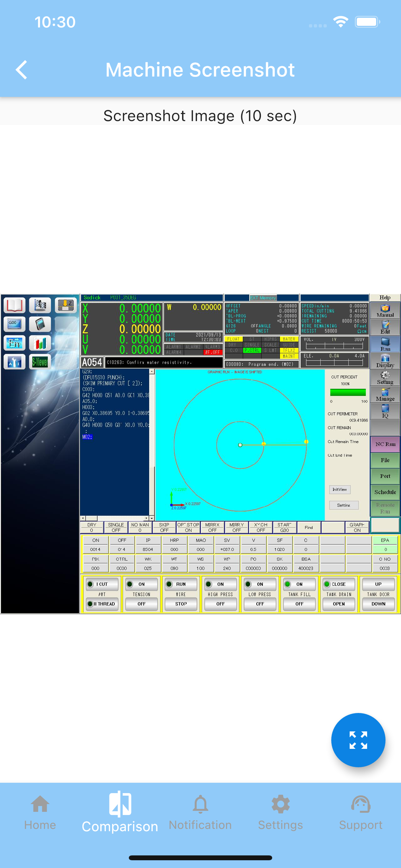
Task: Toggle the XY.CH option
Action: pyautogui.click(x=261, y=527)
